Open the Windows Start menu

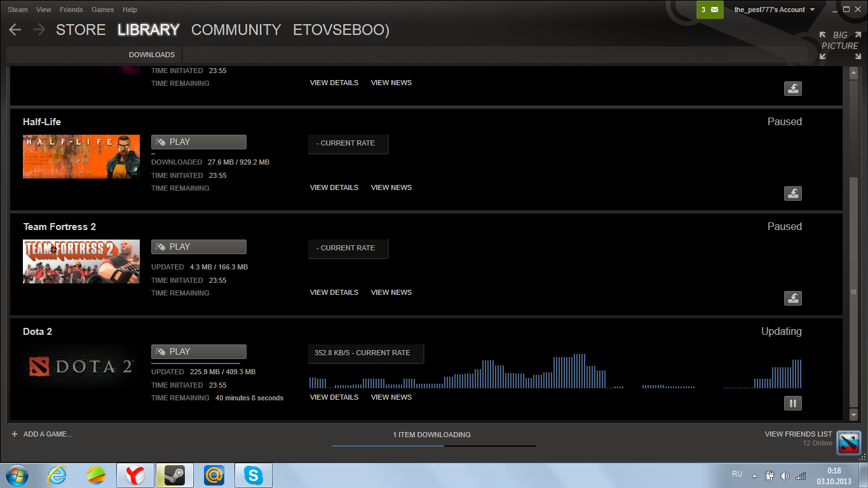[x=17, y=475]
